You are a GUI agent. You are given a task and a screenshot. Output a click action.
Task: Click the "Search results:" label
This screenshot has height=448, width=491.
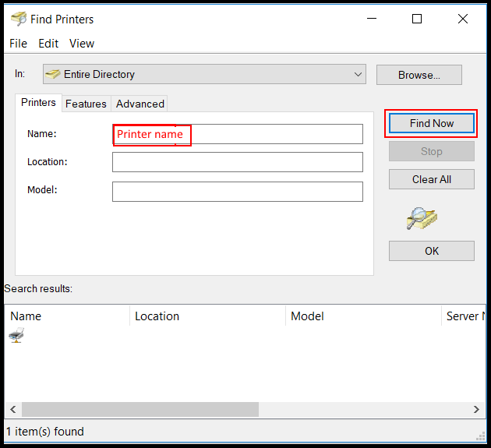(x=38, y=288)
